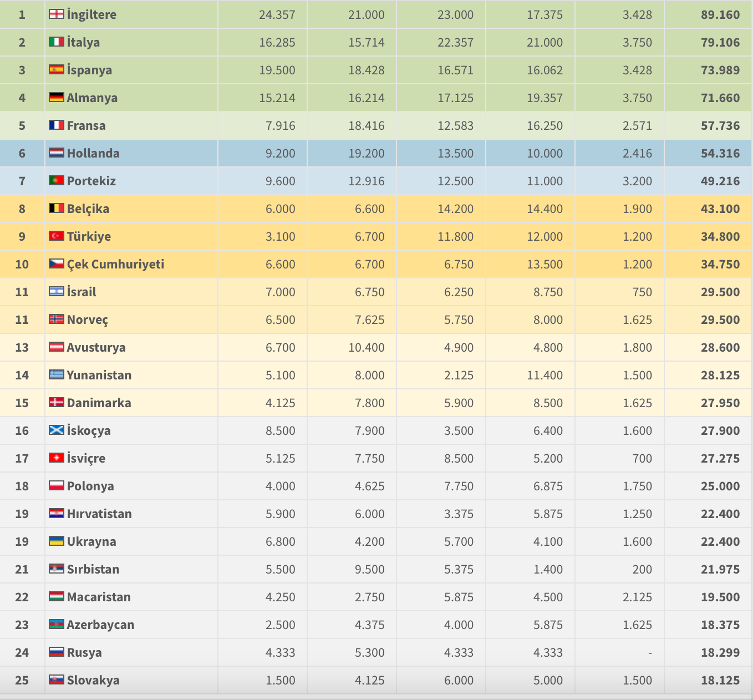Image resolution: width=753 pixels, height=700 pixels.
Task: Click the value 11.400 in Yunanistan row
Action: [x=545, y=375]
